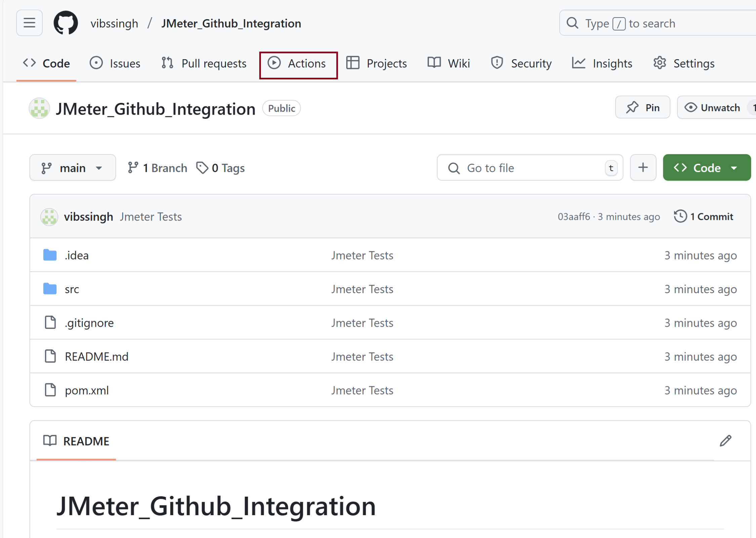Open the green Code dropdown button

pyautogui.click(x=707, y=167)
